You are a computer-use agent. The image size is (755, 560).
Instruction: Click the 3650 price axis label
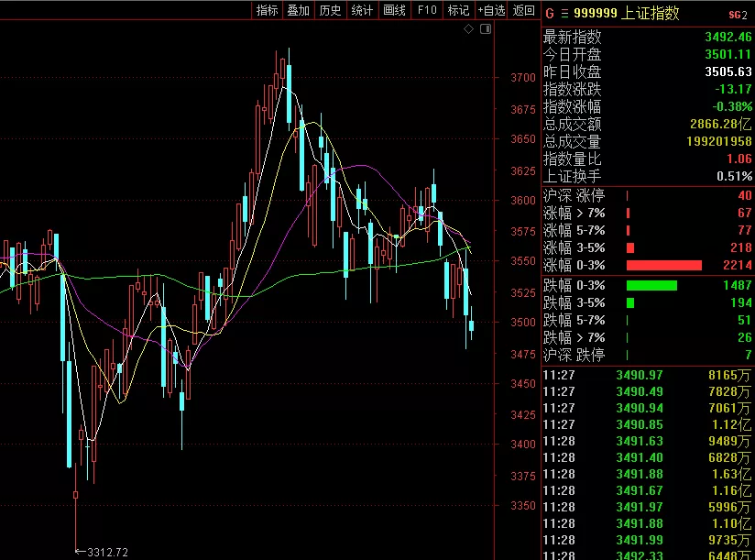click(x=523, y=139)
